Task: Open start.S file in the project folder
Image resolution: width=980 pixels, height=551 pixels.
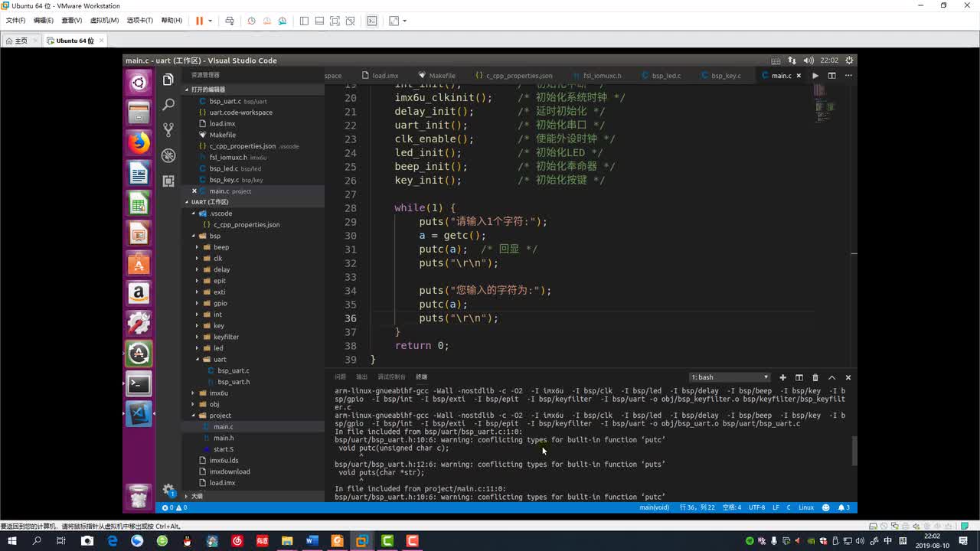Action: [224, 449]
